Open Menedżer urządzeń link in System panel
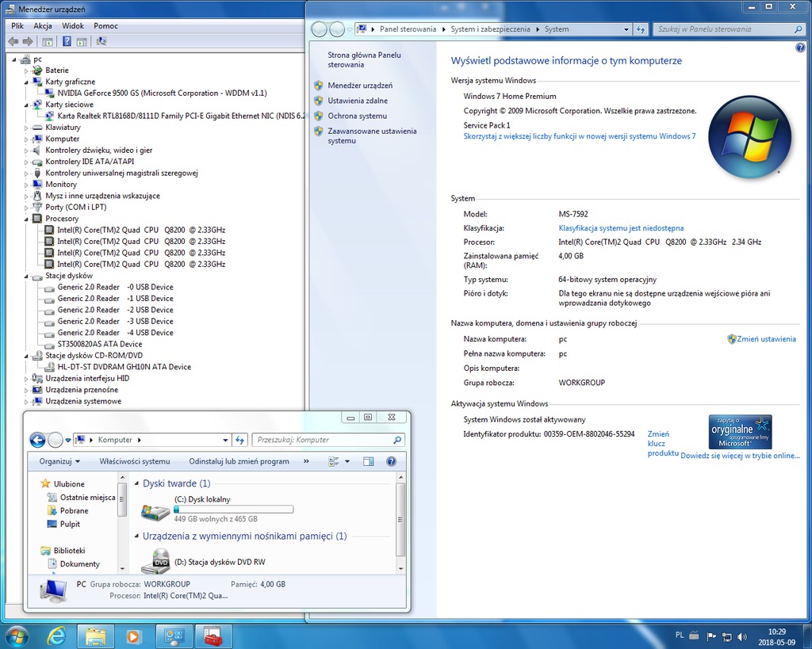This screenshot has height=649, width=812. pos(360,86)
